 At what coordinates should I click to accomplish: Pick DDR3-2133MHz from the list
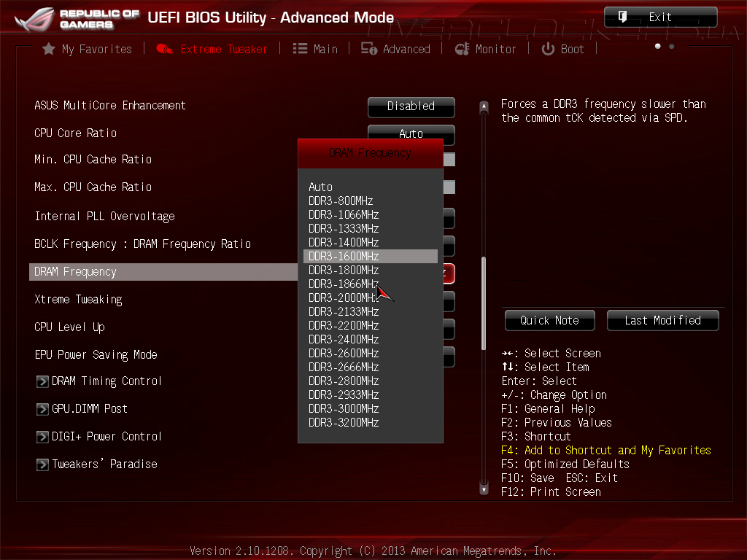point(370,311)
